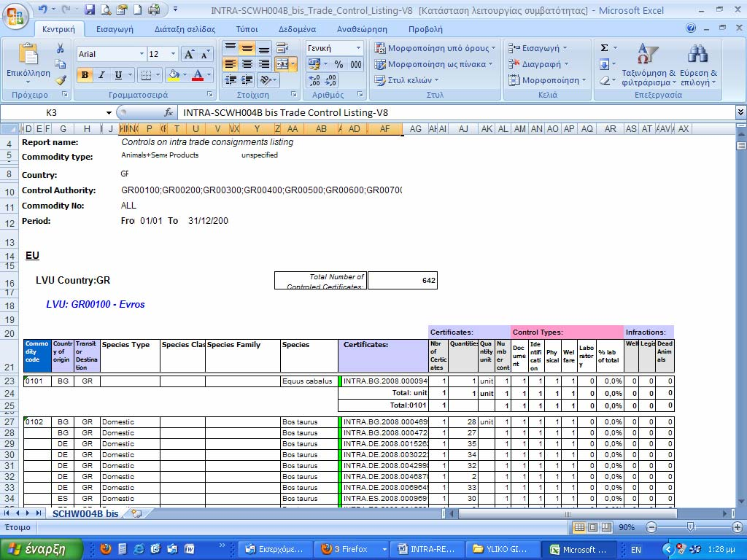Undo the last action
The width and height of the screenshot is (747, 560).
pos(42,9)
